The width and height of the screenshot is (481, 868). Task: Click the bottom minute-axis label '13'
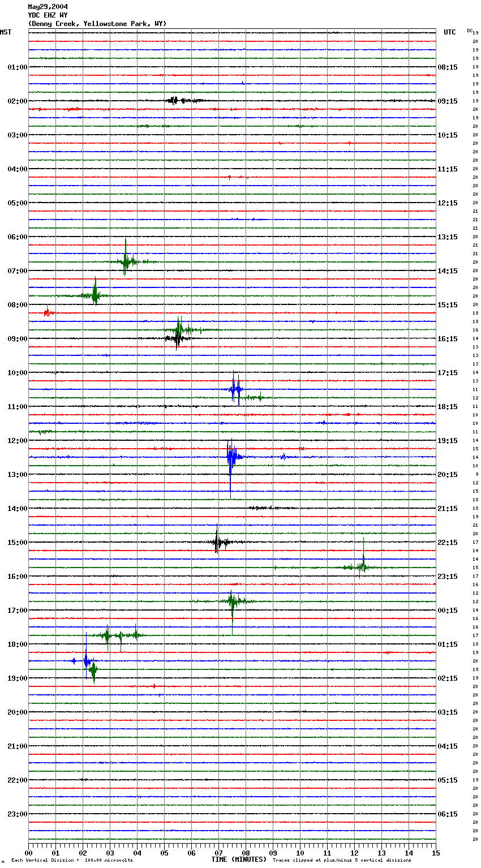click(x=381, y=853)
